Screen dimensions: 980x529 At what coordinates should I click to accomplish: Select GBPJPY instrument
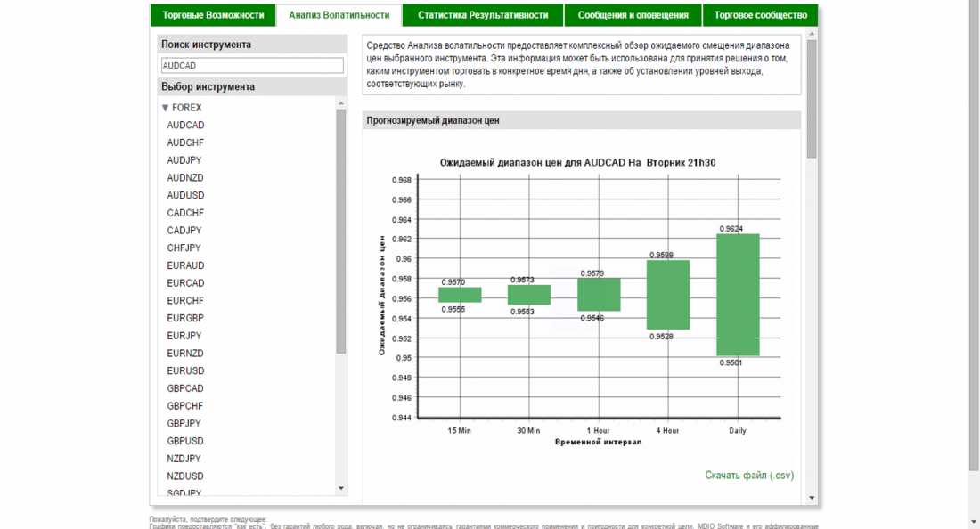pos(184,423)
